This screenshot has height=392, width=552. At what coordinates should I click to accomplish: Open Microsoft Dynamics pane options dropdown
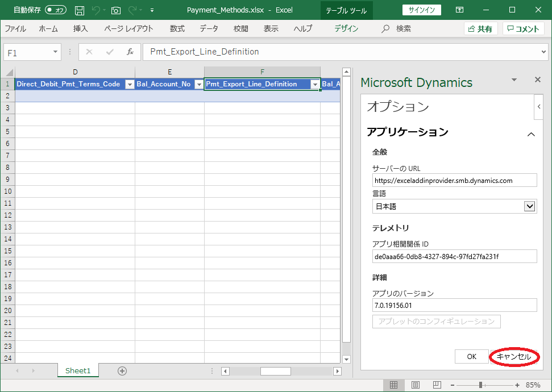(514, 80)
